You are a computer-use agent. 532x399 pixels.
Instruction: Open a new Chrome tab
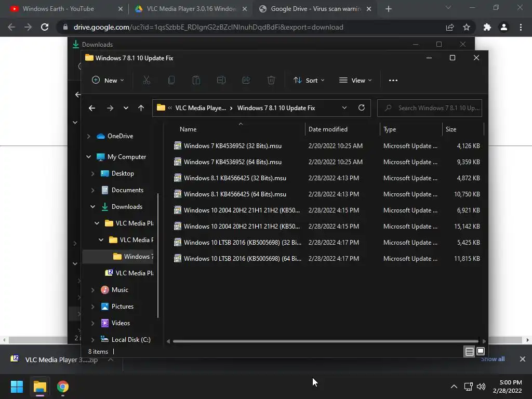pyautogui.click(x=389, y=9)
